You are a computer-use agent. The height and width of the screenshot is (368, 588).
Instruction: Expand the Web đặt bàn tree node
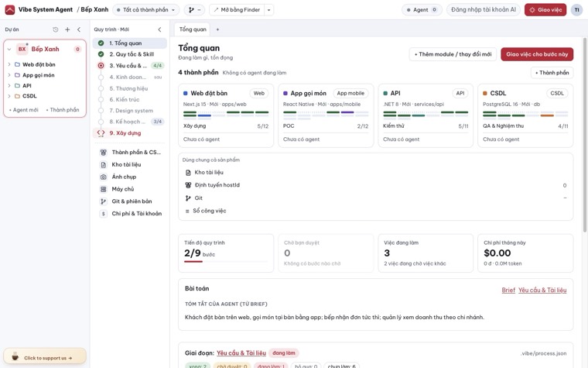pyautogui.click(x=9, y=64)
